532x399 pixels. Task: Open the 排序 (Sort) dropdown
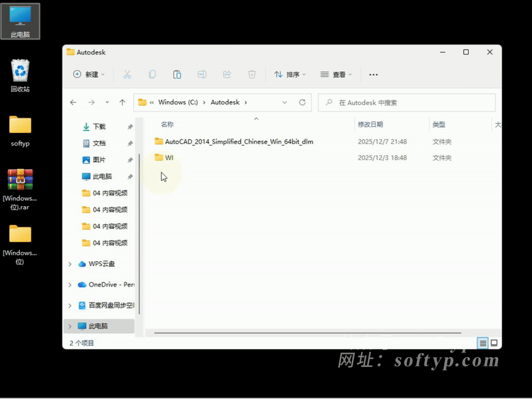coord(290,74)
